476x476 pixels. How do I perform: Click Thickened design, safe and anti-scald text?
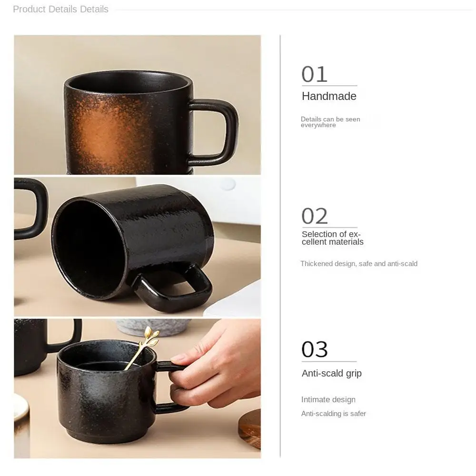[359, 264]
